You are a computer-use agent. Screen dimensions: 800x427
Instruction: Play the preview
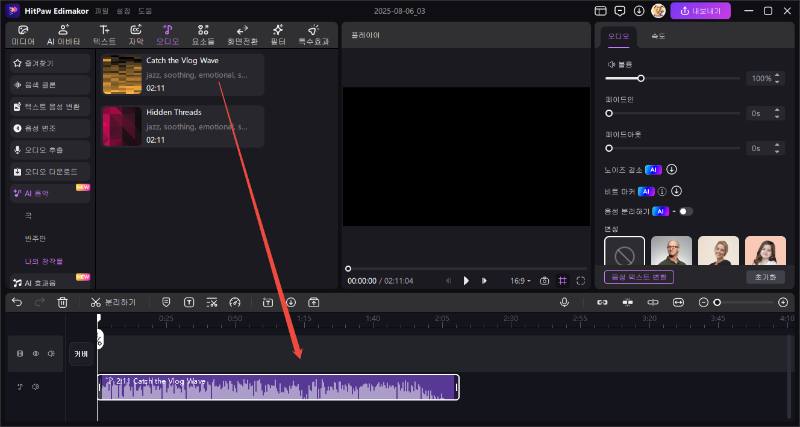[466, 281]
